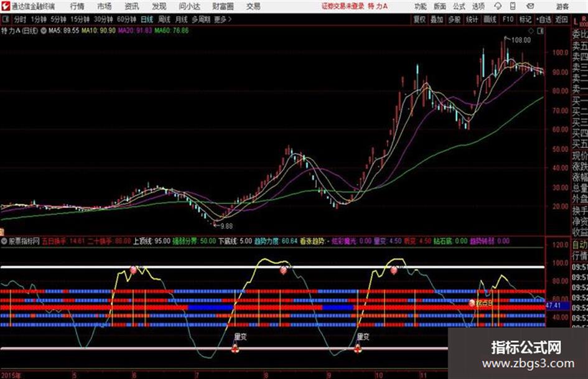Image resolution: width=588 pixels, height=379 pixels.
Task: Click the 9.88 low price label
Action: 226,227
